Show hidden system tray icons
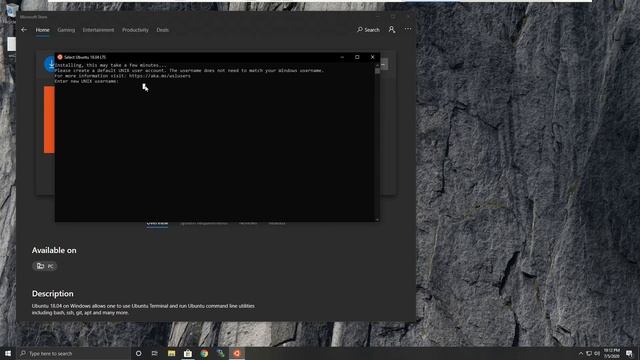640x360 pixels. 581,353
